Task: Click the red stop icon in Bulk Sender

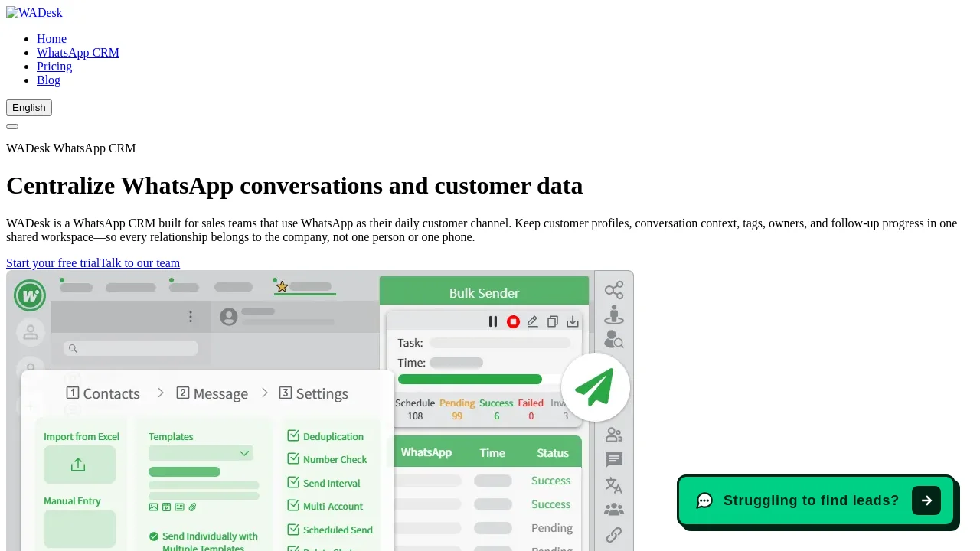Action: (x=513, y=321)
